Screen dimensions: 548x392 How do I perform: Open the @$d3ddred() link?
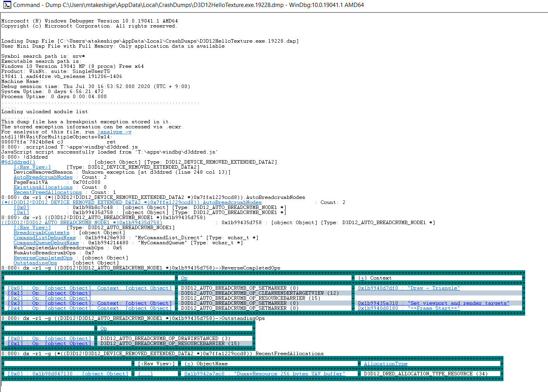coord(18,162)
